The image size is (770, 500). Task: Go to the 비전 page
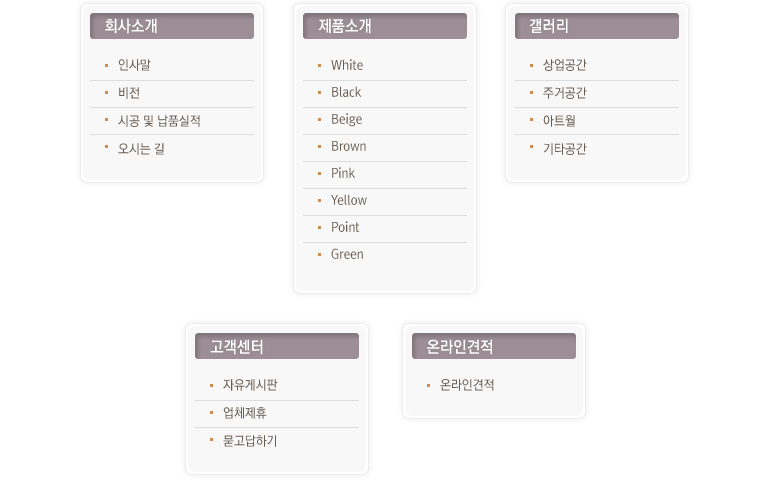click(x=129, y=93)
